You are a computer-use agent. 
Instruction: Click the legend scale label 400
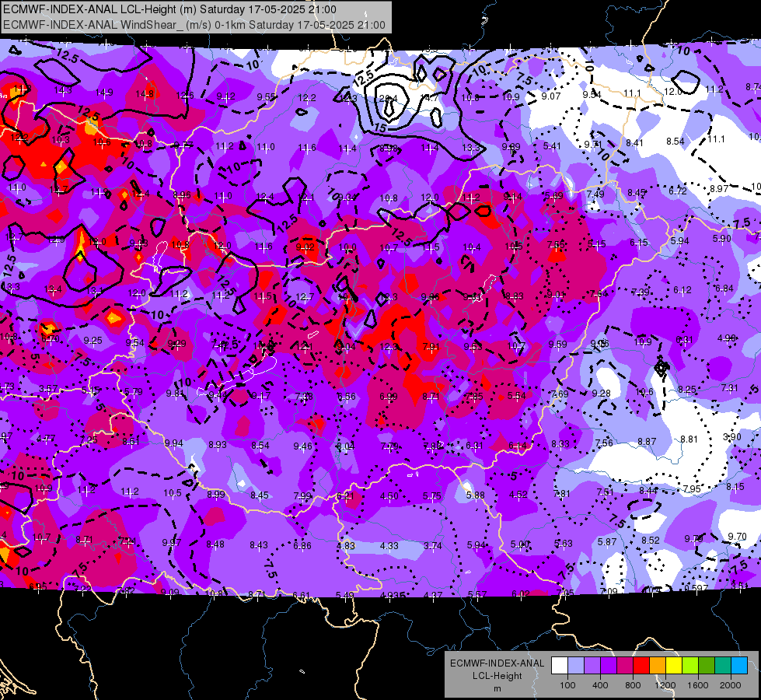tap(600, 685)
